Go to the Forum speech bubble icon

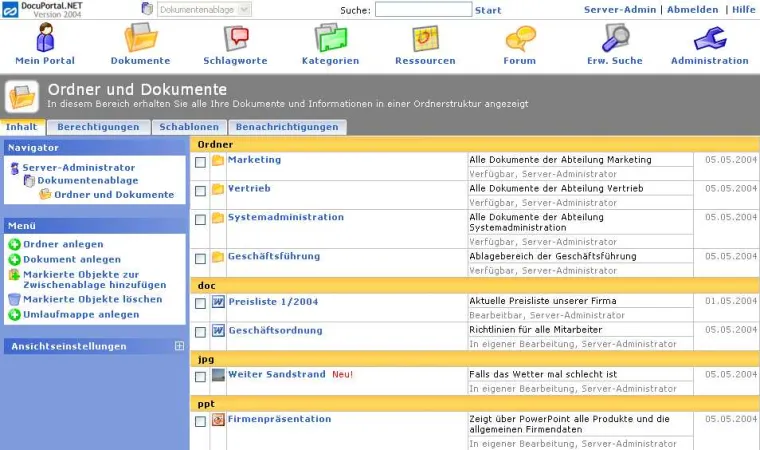click(519, 39)
